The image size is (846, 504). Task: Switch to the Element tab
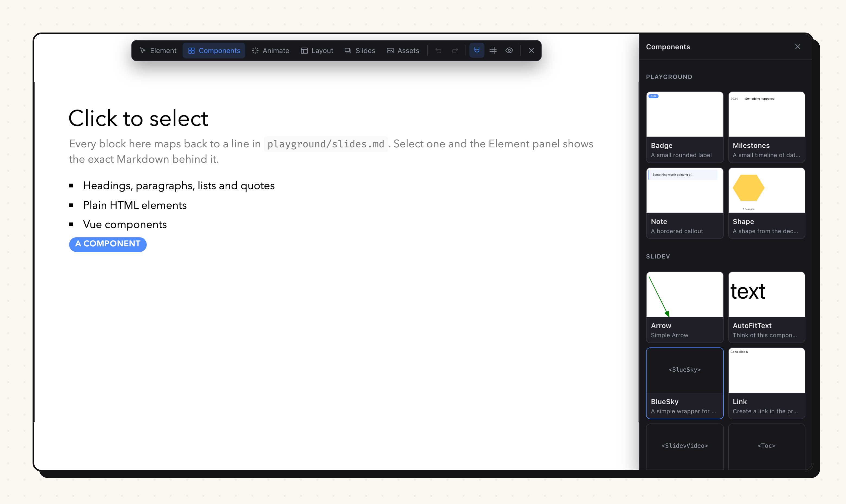click(158, 51)
